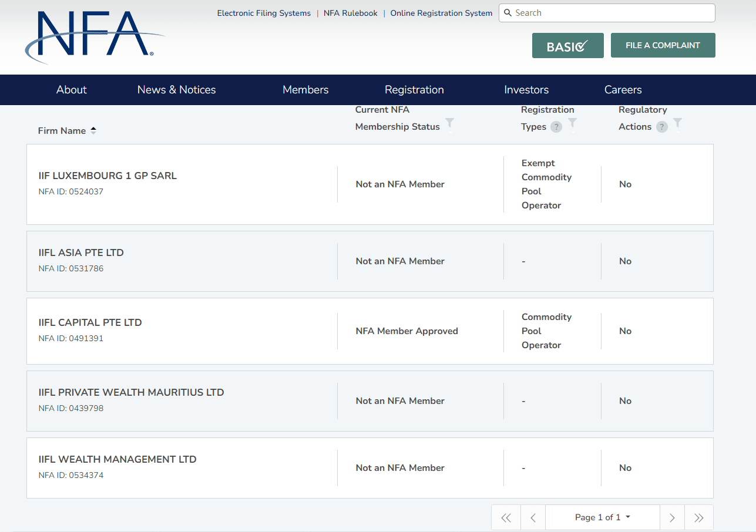Open the Members menu
This screenshot has width=756, height=532.
click(305, 90)
